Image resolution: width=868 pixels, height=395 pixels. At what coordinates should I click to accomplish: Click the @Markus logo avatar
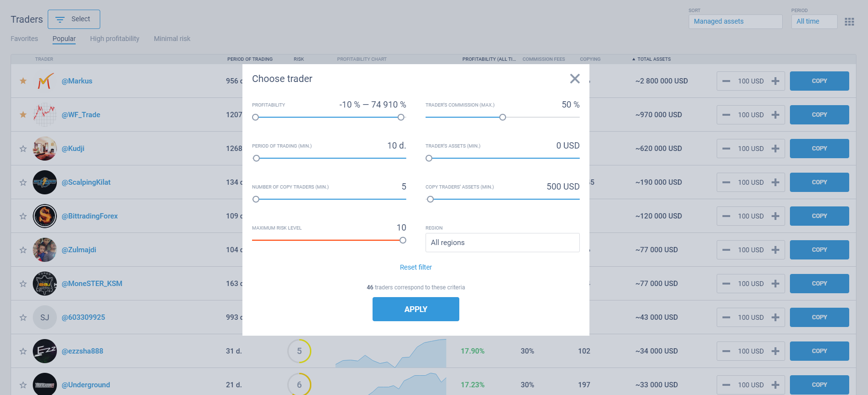tap(45, 81)
